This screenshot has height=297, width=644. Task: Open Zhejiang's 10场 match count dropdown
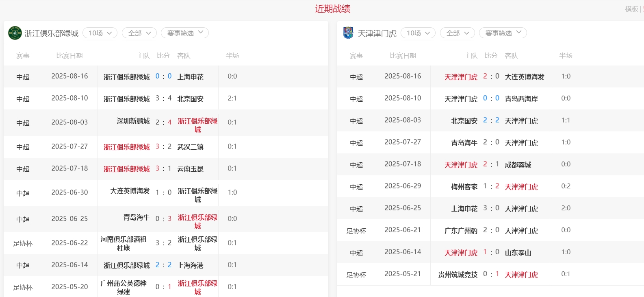coord(100,33)
